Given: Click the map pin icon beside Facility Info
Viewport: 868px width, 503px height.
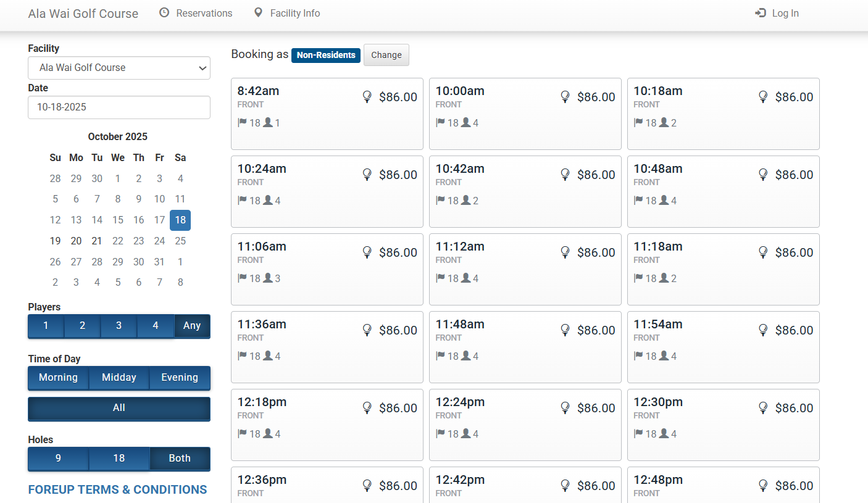Looking at the screenshot, I should 258,13.
